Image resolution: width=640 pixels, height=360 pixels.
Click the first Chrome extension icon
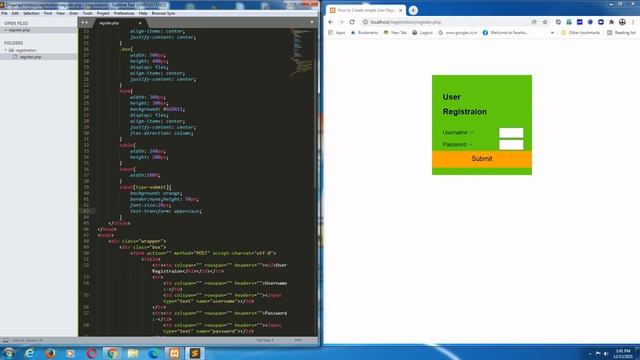tap(558, 22)
